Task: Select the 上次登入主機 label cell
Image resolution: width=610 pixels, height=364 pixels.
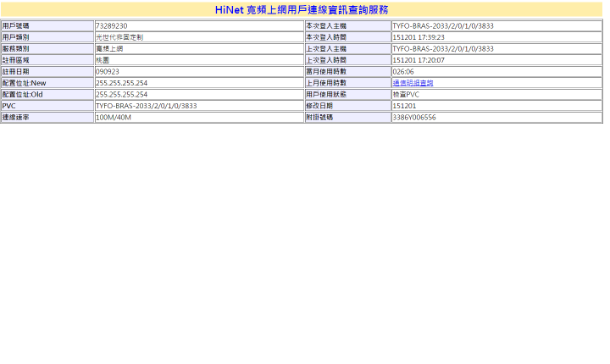Action: (x=348, y=48)
